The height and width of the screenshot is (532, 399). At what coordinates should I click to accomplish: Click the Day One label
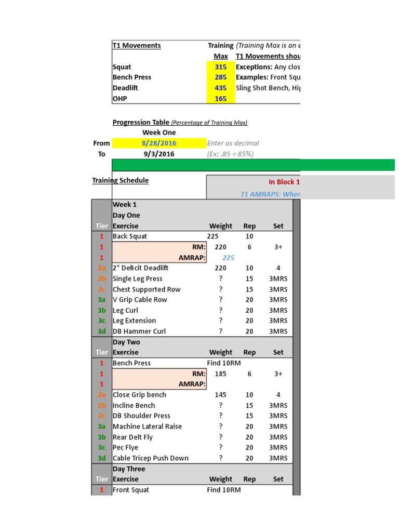[126, 216]
